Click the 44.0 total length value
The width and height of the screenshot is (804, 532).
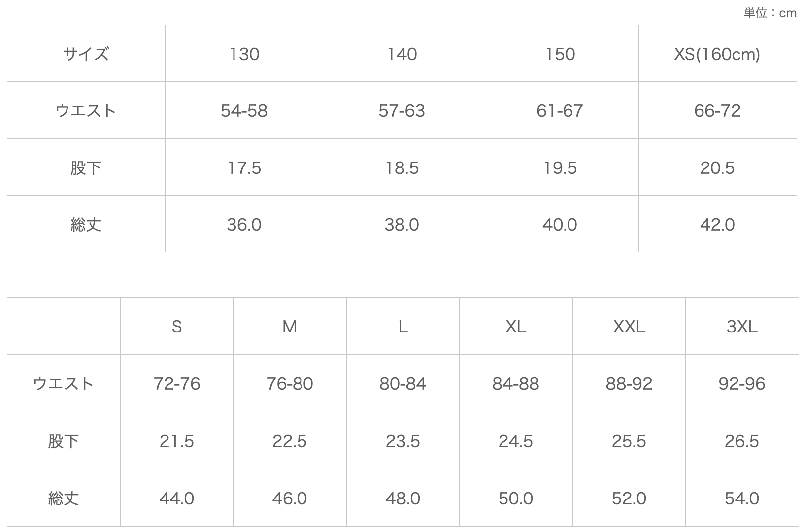(x=176, y=499)
